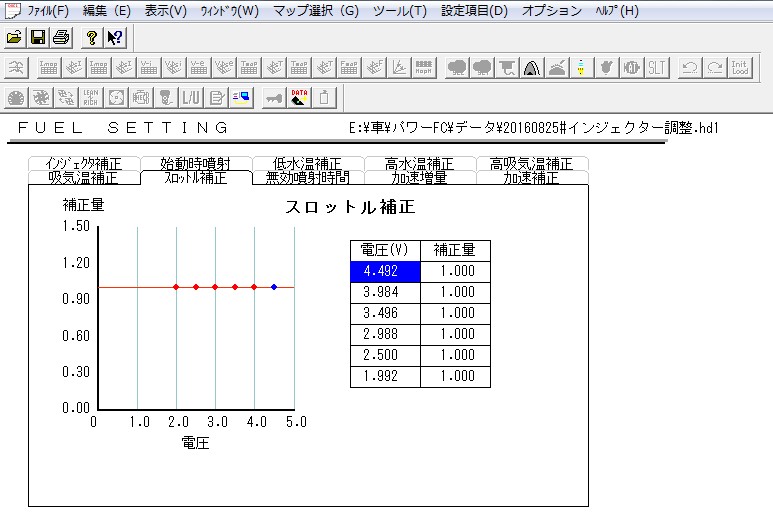This screenshot has width=773, height=532.
Task: Click the Print icon in toolbar
Action: point(60,38)
